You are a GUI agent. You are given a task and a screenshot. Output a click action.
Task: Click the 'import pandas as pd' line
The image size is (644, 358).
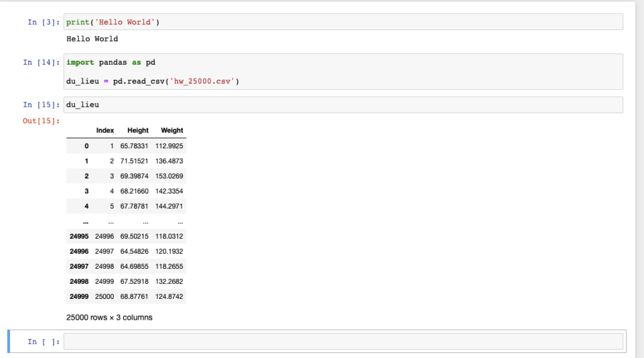point(111,62)
